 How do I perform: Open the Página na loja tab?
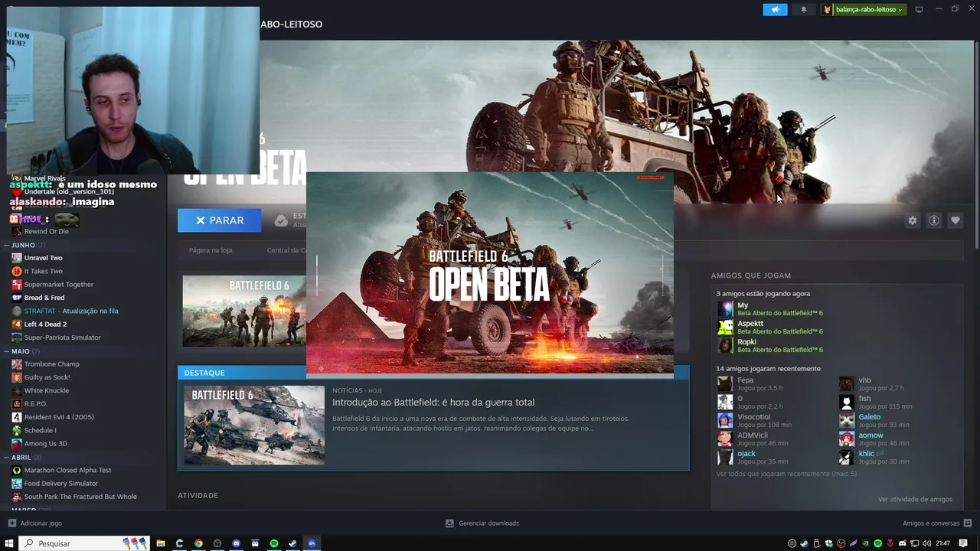click(211, 250)
